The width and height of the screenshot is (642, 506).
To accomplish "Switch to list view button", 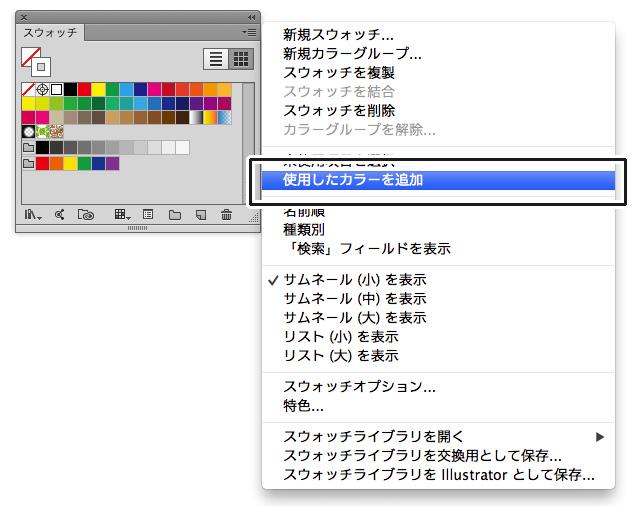I will tap(216, 59).
